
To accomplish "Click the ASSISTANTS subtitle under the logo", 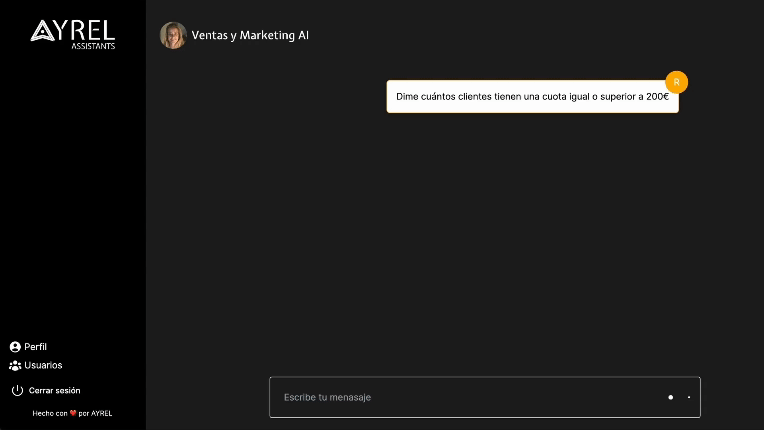I will pyautogui.click(x=93, y=46).
